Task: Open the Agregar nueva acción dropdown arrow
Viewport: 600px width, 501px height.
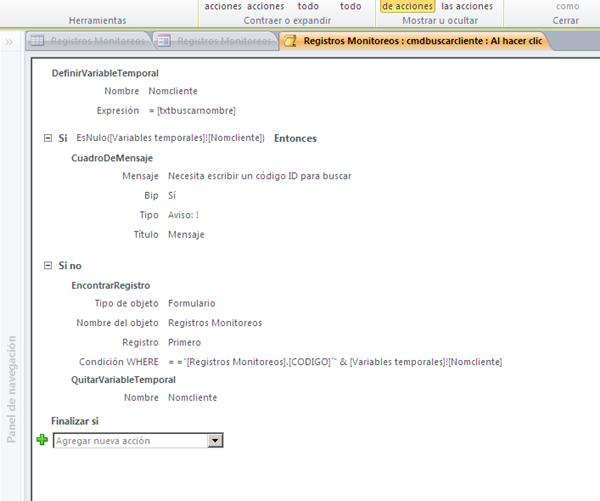Action: (215, 441)
